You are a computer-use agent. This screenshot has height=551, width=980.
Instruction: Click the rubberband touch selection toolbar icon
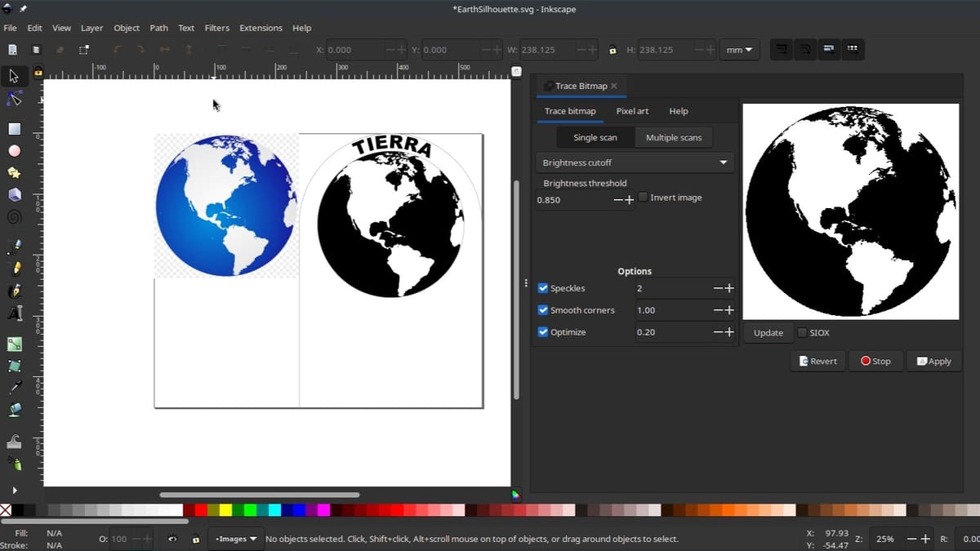point(83,50)
